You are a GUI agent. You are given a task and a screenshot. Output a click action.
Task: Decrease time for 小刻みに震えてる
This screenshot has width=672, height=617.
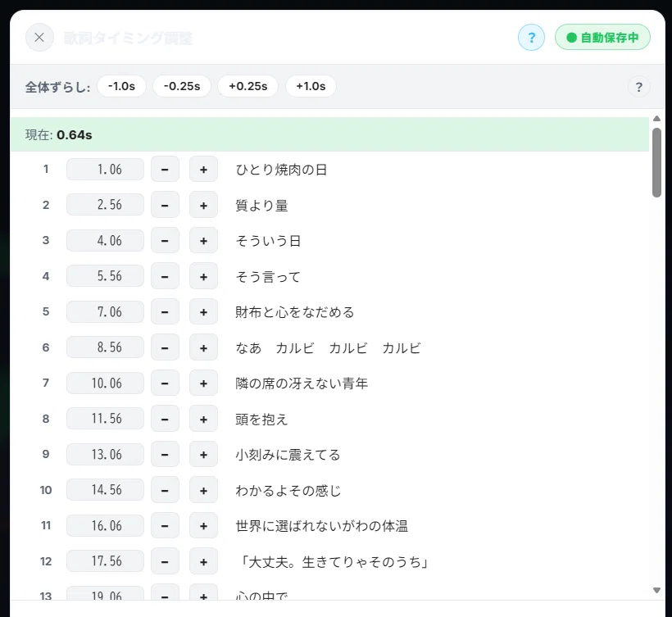pyautogui.click(x=165, y=454)
